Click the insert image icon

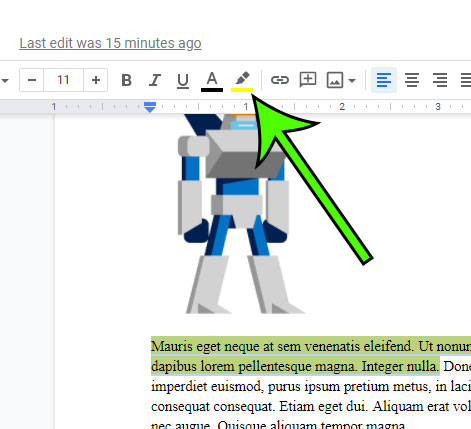coord(335,80)
